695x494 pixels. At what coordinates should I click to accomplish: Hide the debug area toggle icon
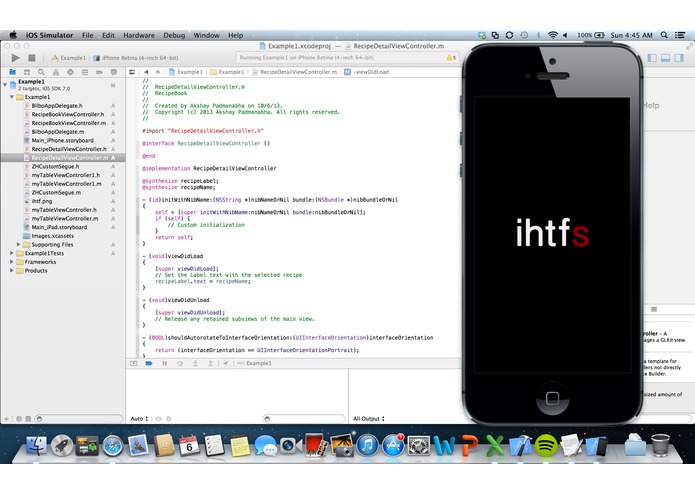point(133,363)
